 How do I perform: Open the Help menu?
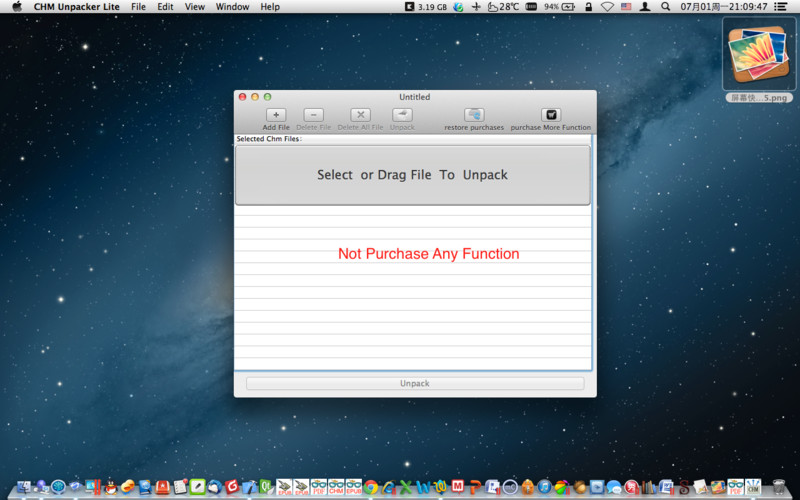tap(270, 7)
